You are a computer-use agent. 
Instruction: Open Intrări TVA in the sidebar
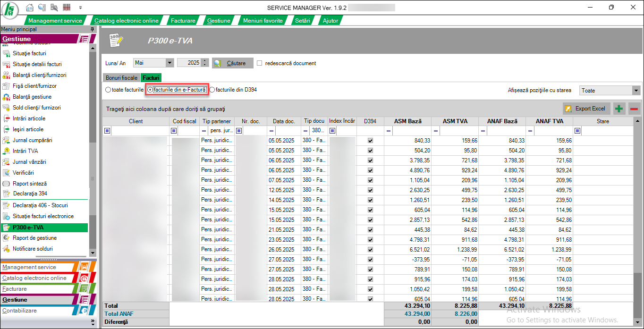click(x=25, y=151)
